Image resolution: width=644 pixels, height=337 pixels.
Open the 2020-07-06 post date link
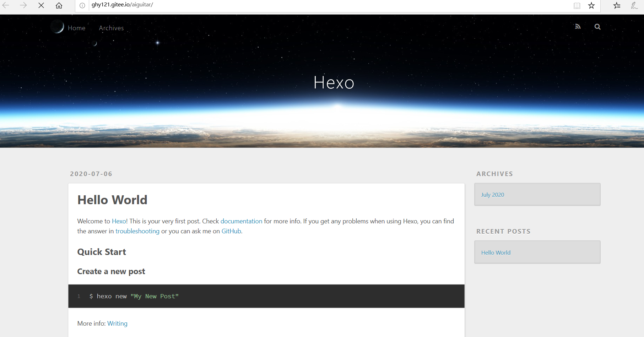[x=91, y=174]
